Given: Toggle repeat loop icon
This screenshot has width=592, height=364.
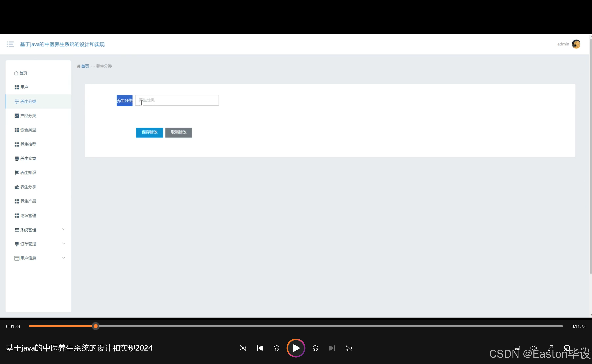Looking at the screenshot, I should [x=349, y=348].
